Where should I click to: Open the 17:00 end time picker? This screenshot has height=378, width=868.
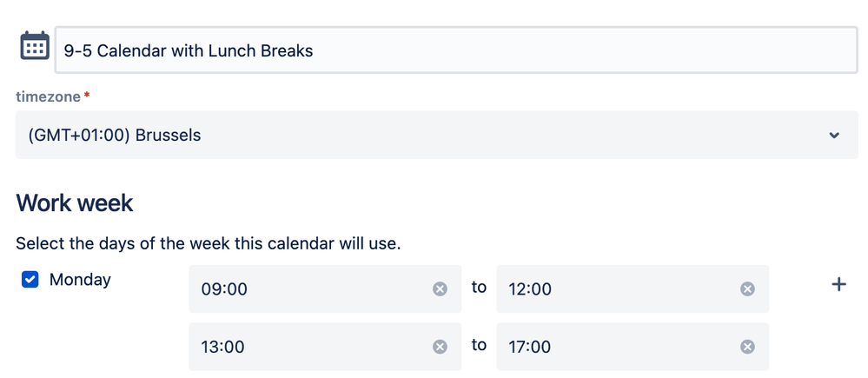(633, 347)
